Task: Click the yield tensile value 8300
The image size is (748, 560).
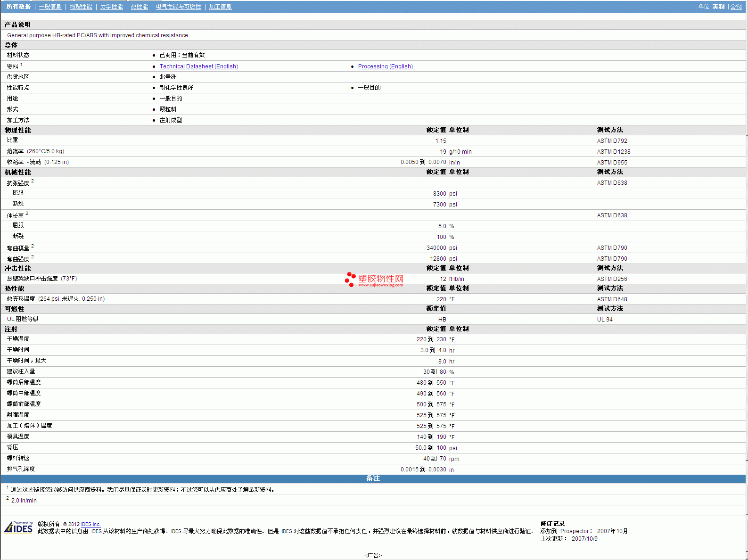Action: 439,194
